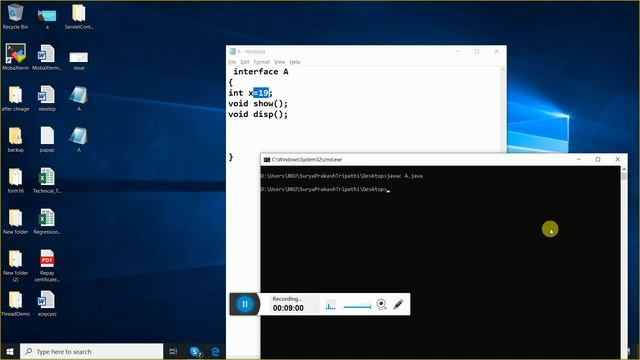Select the MobaXterm Word document icon
This screenshot has height=360, width=640.
click(47, 57)
